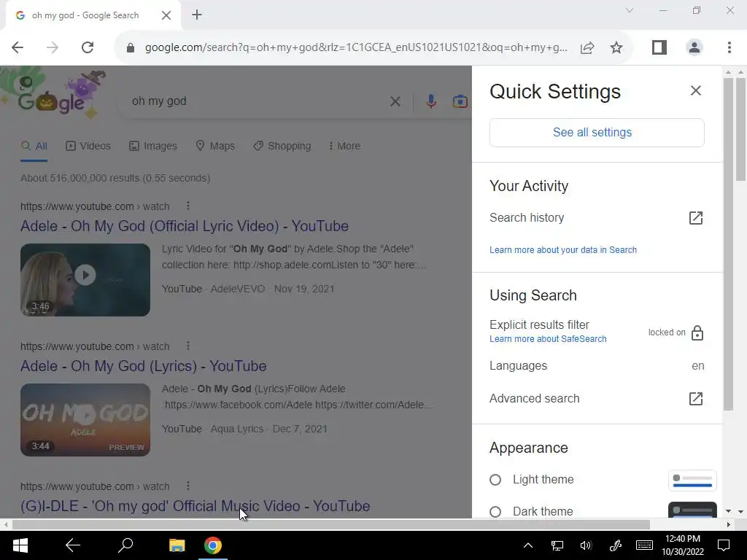Show hidden system tray icons
The image size is (747, 560).
coord(528,545)
